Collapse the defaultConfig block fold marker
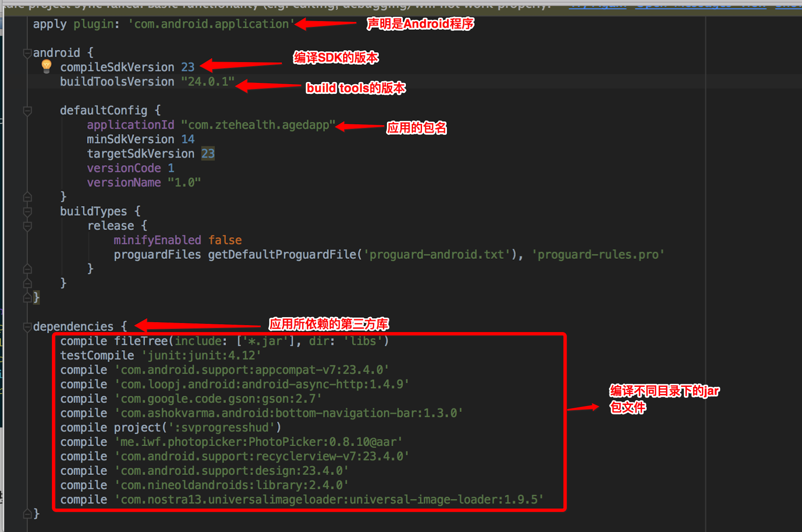Screen dimensions: 802x532 click(x=27, y=111)
